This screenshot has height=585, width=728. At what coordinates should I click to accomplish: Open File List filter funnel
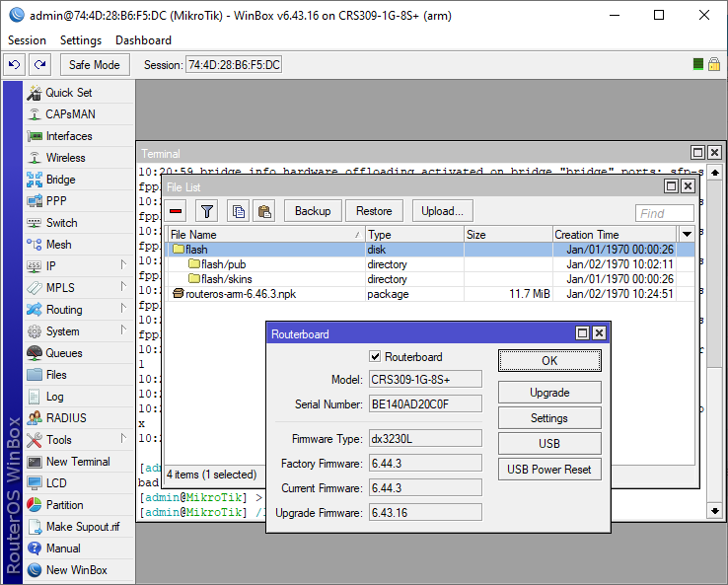pos(207,211)
